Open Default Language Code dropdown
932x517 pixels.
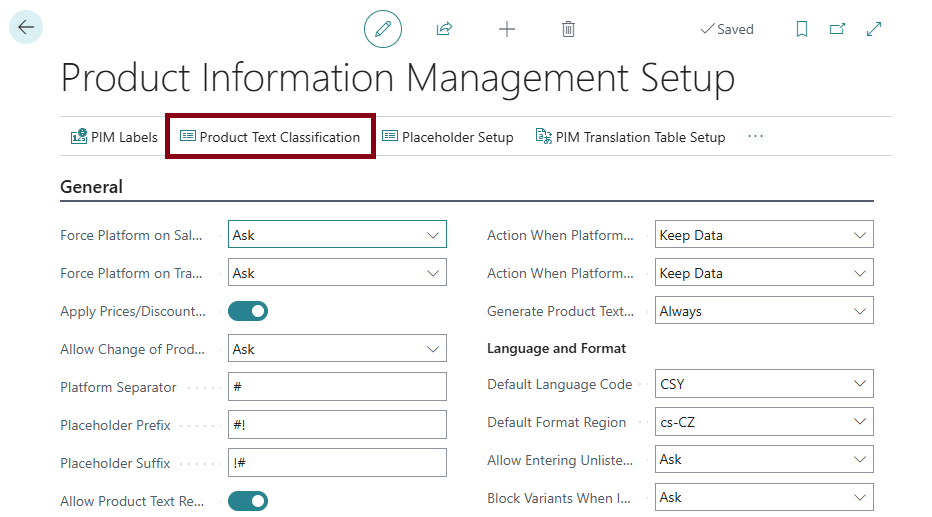764,384
